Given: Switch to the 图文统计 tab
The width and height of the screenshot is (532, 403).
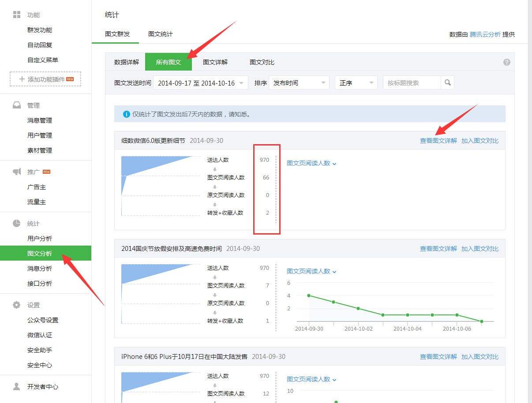Looking at the screenshot, I should (x=160, y=34).
